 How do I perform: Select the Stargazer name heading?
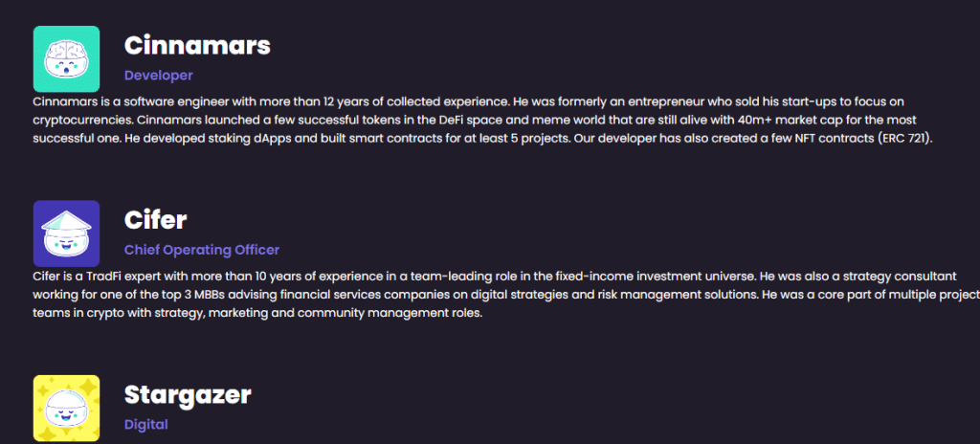click(x=188, y=394)
